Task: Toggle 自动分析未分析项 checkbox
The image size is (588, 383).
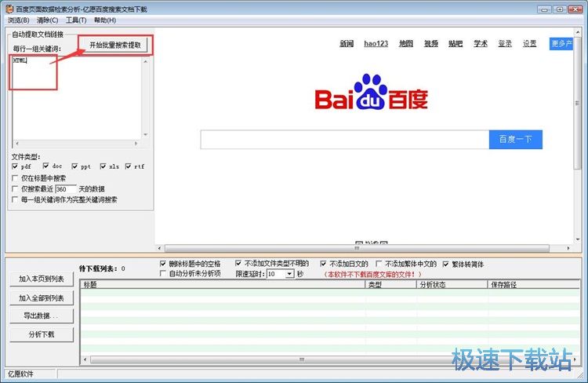Action: tap(163, 273)
